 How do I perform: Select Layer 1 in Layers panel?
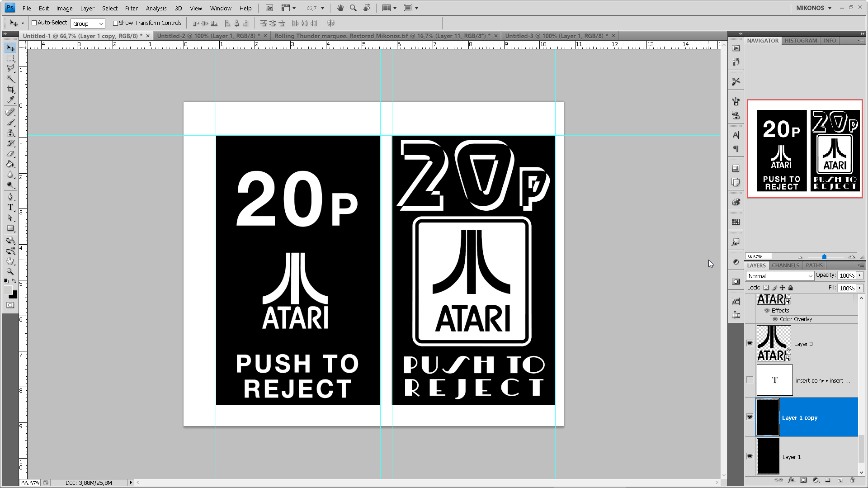(807, 457)
